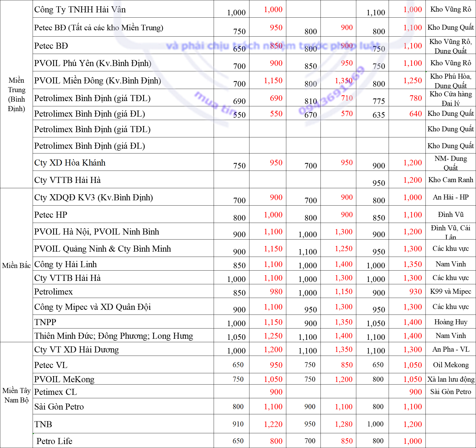Image resolution: width=476 pixels, height=448 pixels.
Task: Click Cty VT XD Hải Dương cell
Action: [x=123, y=349]
